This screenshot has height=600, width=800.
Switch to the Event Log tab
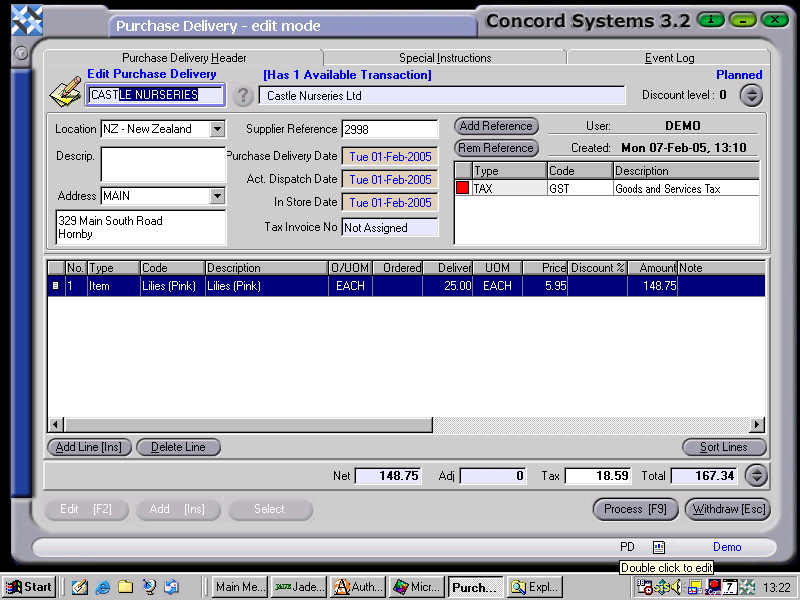pos(668,58)
